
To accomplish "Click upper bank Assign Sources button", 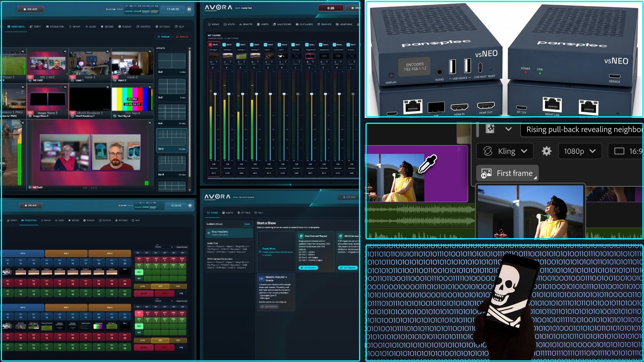I will pyautogui.click(x=182, y=247).
